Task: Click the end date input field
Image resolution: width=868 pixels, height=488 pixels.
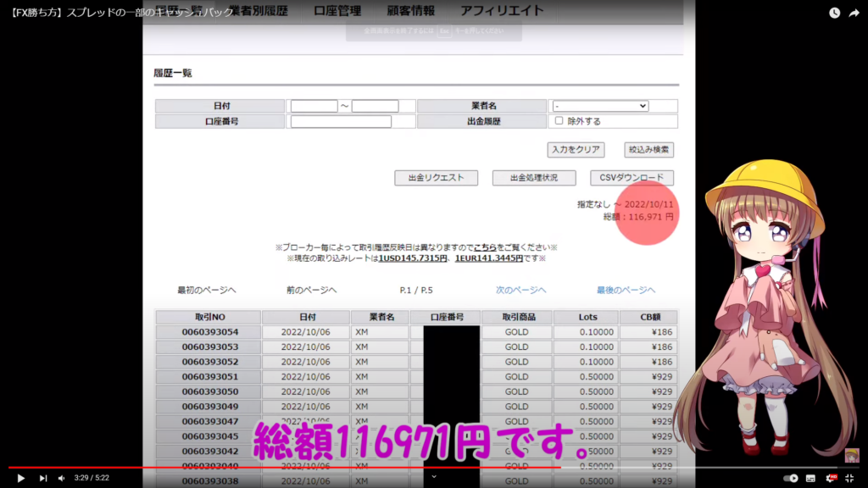Action: (375, 106)
